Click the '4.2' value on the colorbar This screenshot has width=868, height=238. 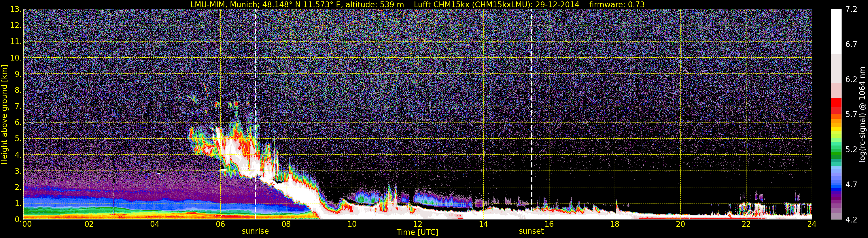click(x=851, y=220)
